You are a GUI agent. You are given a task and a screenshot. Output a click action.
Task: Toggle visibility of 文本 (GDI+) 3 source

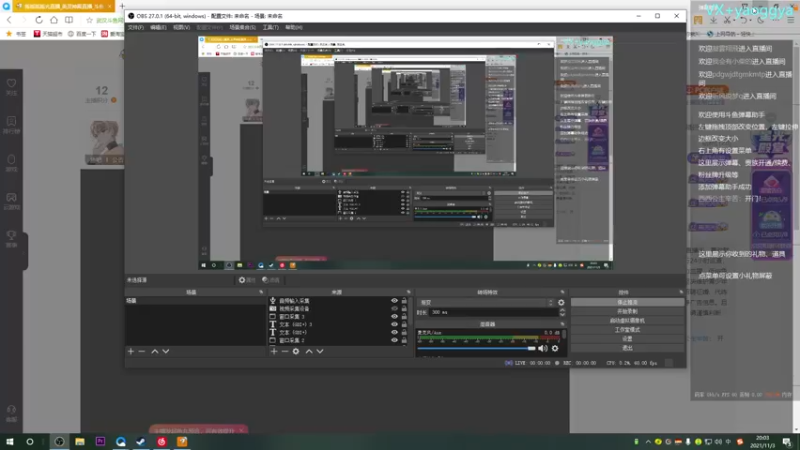394,324
